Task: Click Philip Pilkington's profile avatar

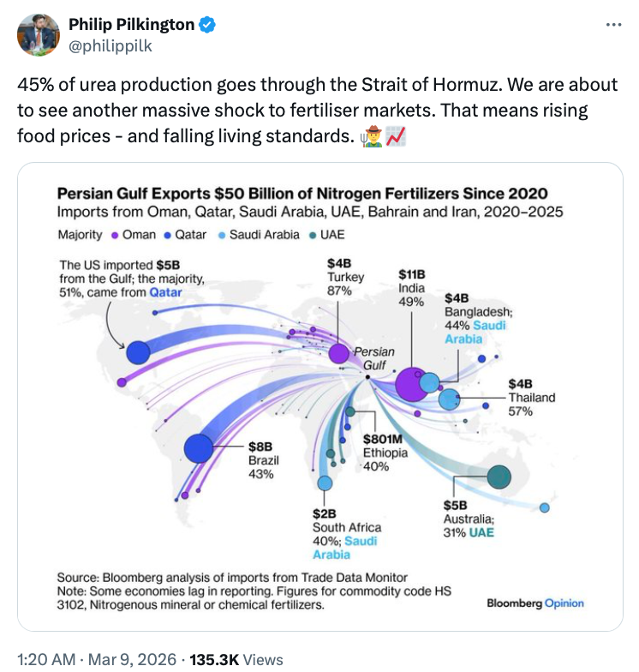Action: pyautogui.click(x=38, y=35)
